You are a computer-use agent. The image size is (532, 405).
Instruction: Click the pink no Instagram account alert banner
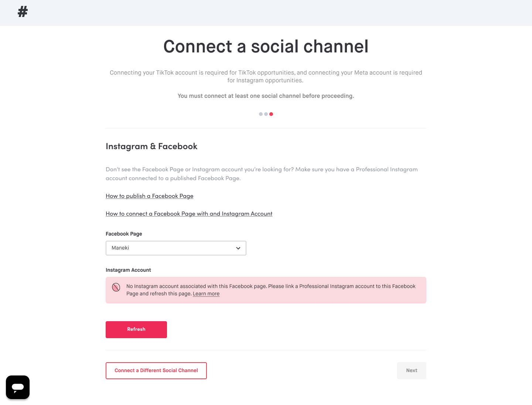(x=266, y=290)
